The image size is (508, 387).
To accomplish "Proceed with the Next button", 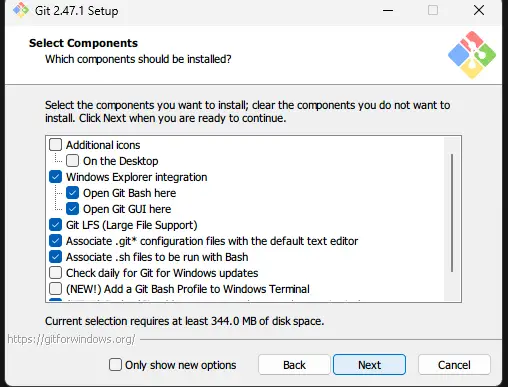I will point(369,365).
